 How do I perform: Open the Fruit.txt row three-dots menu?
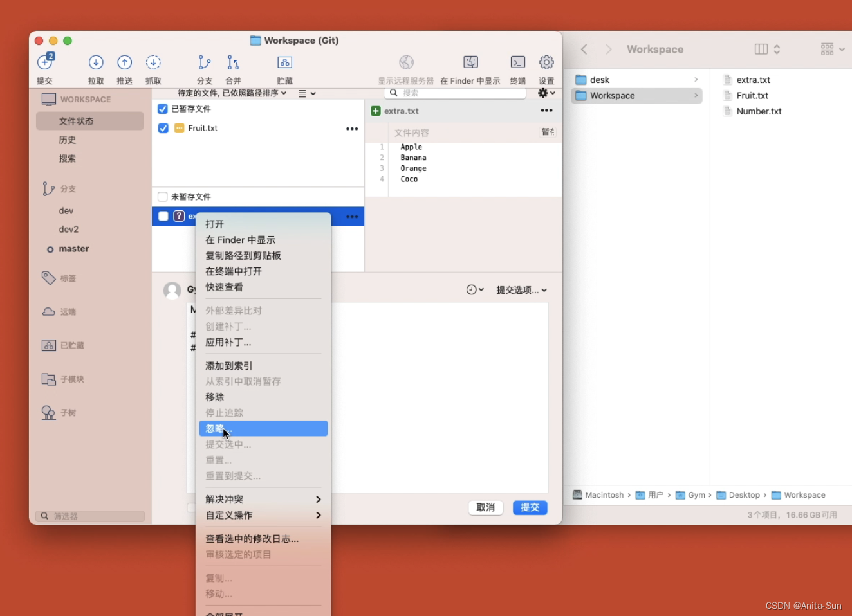click(x=352, y=129)
